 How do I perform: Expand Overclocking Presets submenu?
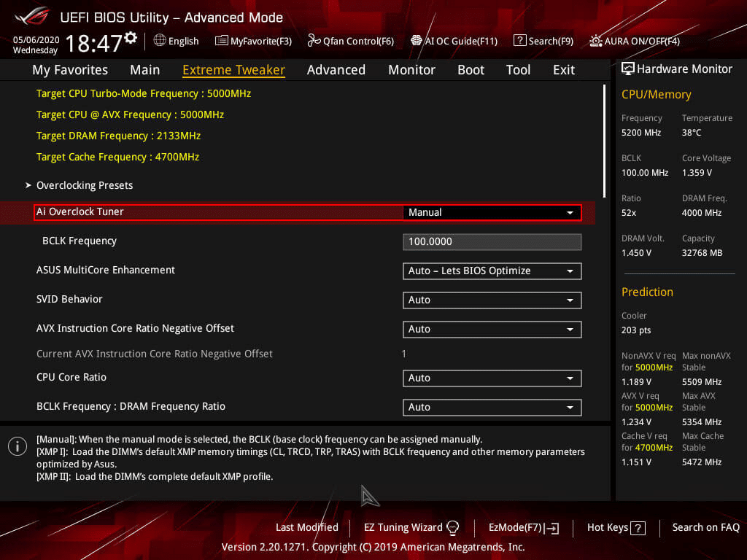pyautogui.click(x=85, y=185)
